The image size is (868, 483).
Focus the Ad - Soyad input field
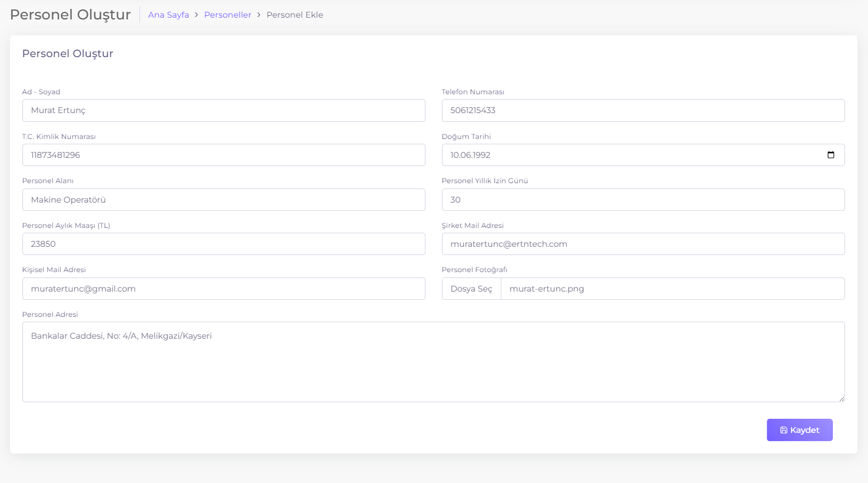(x=224, y=111)
